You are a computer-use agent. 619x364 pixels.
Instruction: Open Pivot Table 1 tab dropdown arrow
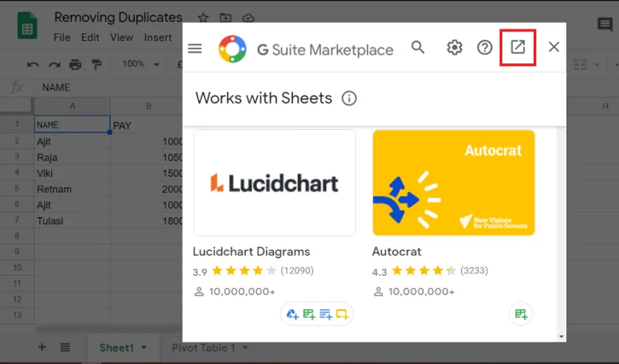[x=245, y=348]
